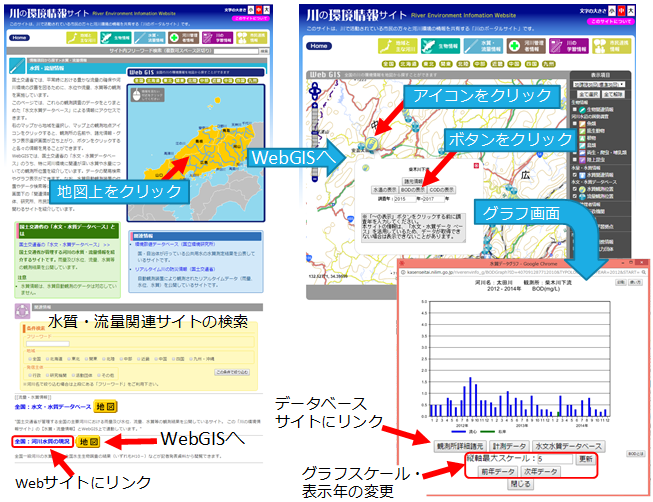Click 縦軸最大スケール field showing 5
This screenshot has width=653, height=502.
coord(554,459)
